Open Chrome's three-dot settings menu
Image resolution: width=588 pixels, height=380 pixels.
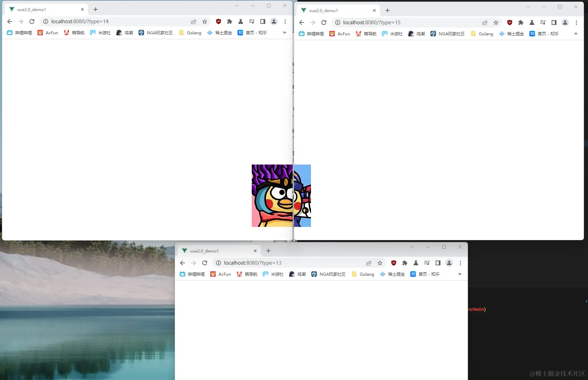pos(285,21)
